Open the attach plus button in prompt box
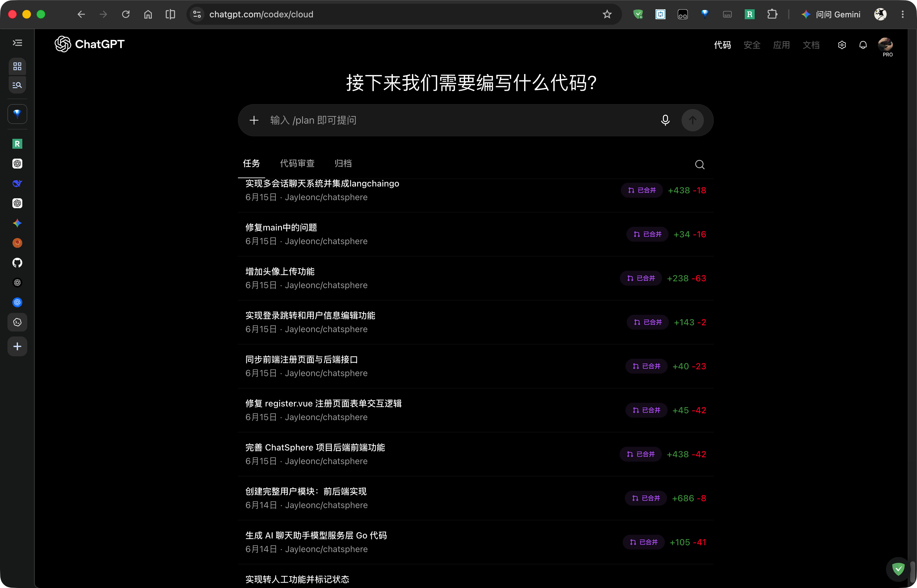The image size is (917, 588). click(x=254, y=120)
